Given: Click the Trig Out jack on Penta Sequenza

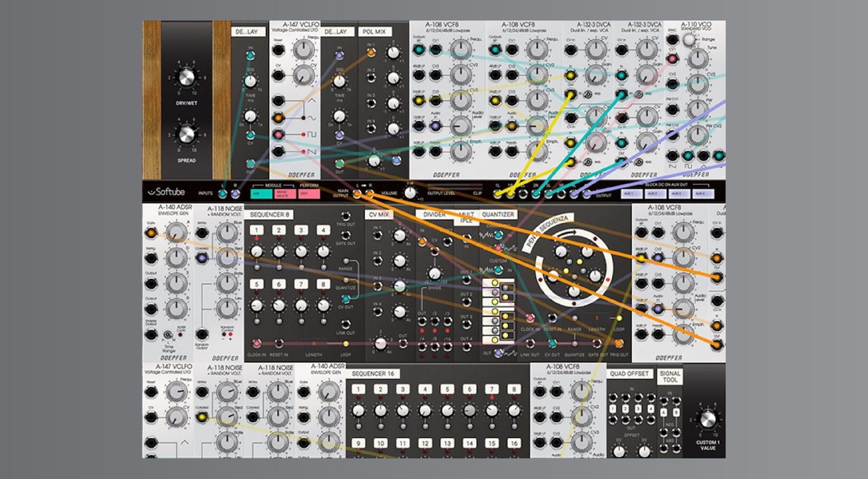Looking at the screenshot, I should (619, 344).
